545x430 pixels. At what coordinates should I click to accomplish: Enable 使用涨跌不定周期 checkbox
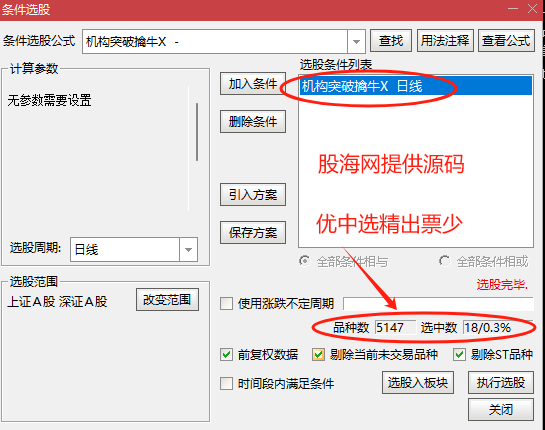[227, 303]
